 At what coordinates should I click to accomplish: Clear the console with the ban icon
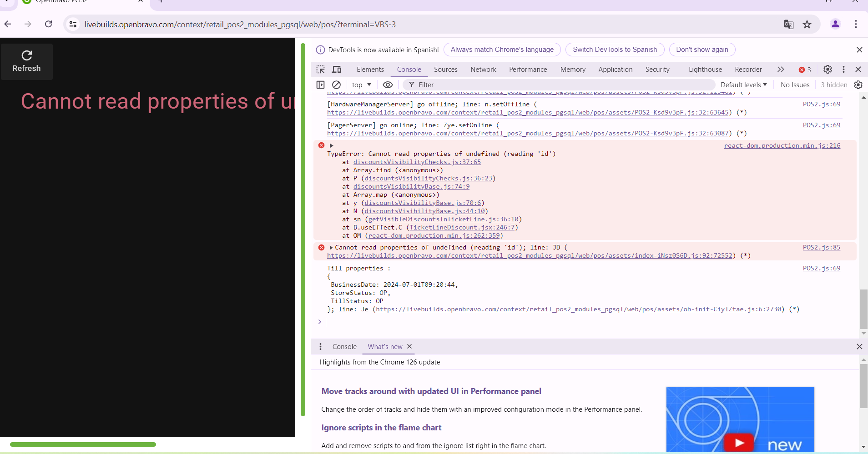click(x=337, y=85)
